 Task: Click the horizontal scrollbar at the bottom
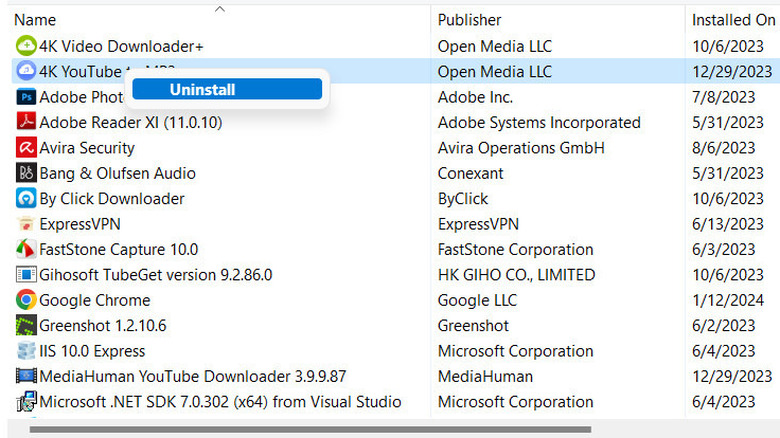[x=310, y=430]
